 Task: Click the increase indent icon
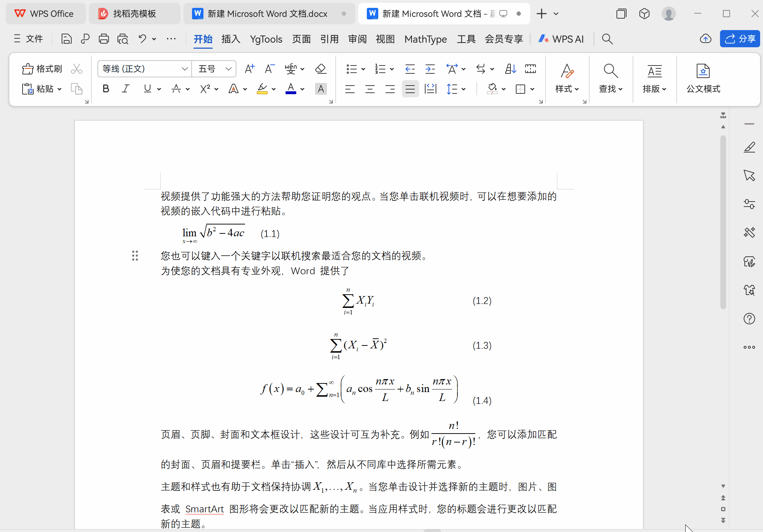pos(430,69)
